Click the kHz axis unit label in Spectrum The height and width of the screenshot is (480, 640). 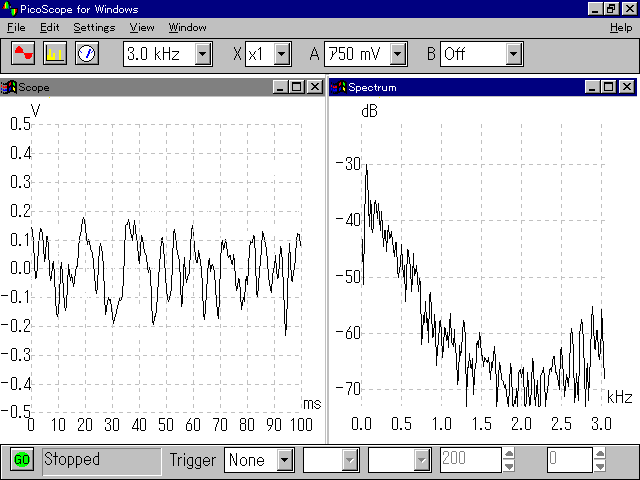tap(620, 397)
